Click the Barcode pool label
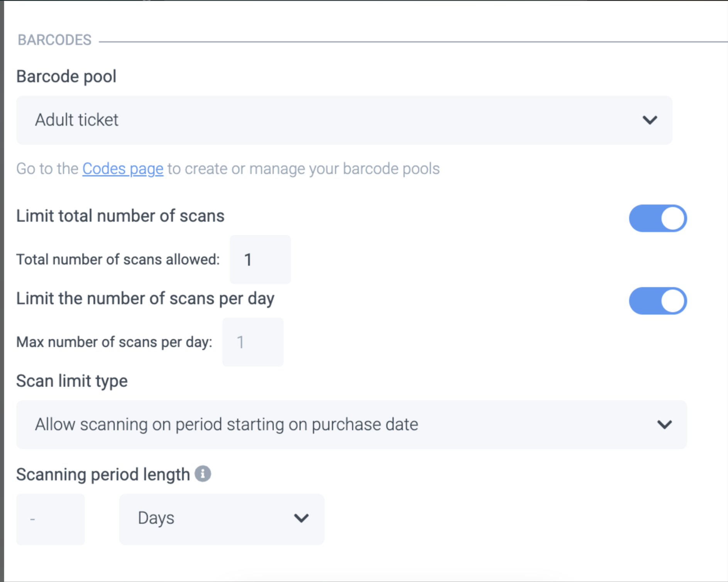Screen dimensions: 728x582 point(66,76)
